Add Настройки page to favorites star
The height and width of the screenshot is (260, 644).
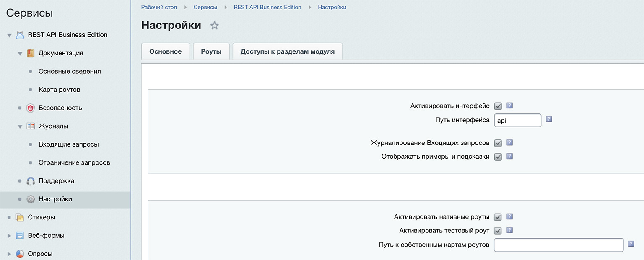(214, 26)
